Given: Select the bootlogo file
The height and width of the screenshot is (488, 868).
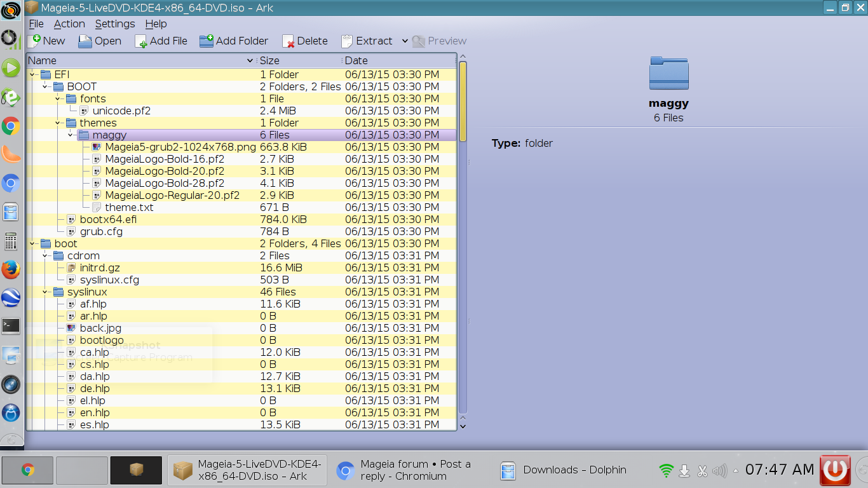Looking at the screenshot, I should (x=102, y=340).
